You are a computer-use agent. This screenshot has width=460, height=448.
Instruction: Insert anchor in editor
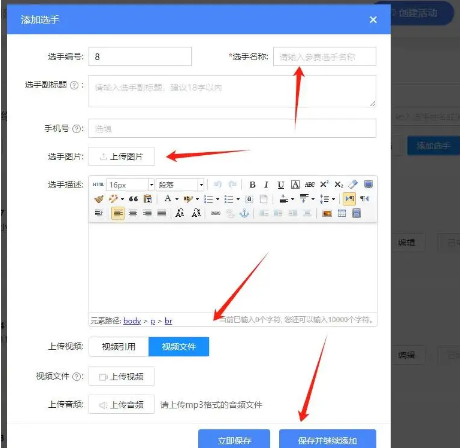[x=244, y=213]
